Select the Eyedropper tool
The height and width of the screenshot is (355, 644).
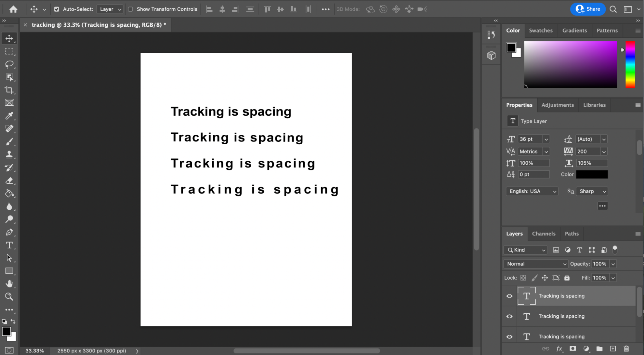pos(9,116)
